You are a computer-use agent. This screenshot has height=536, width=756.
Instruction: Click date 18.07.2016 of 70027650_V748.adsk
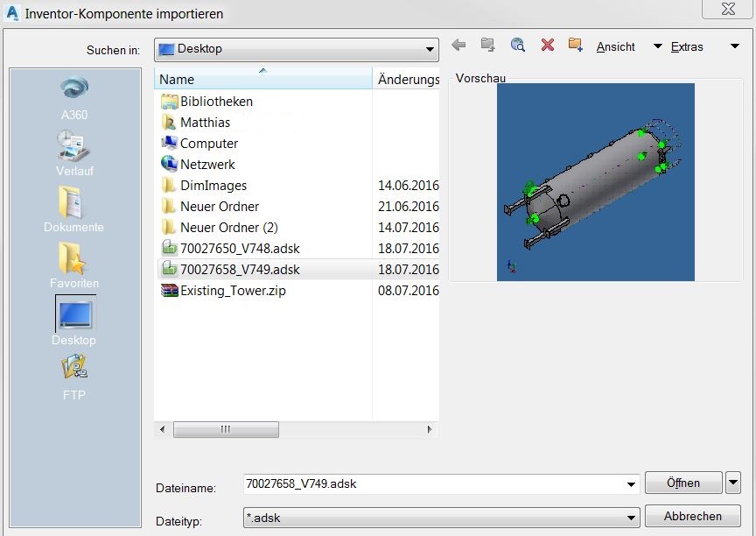(x=409, y=249)
